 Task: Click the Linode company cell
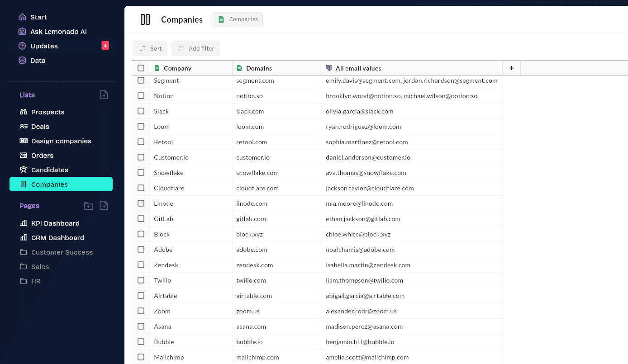click(x=191, y=203)
